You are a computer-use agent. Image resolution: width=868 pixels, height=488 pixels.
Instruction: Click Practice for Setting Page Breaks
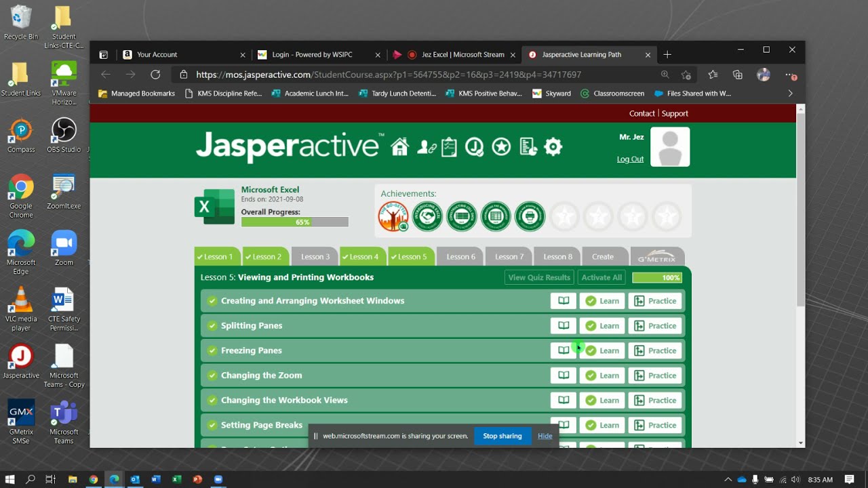(x=655, y=426)
